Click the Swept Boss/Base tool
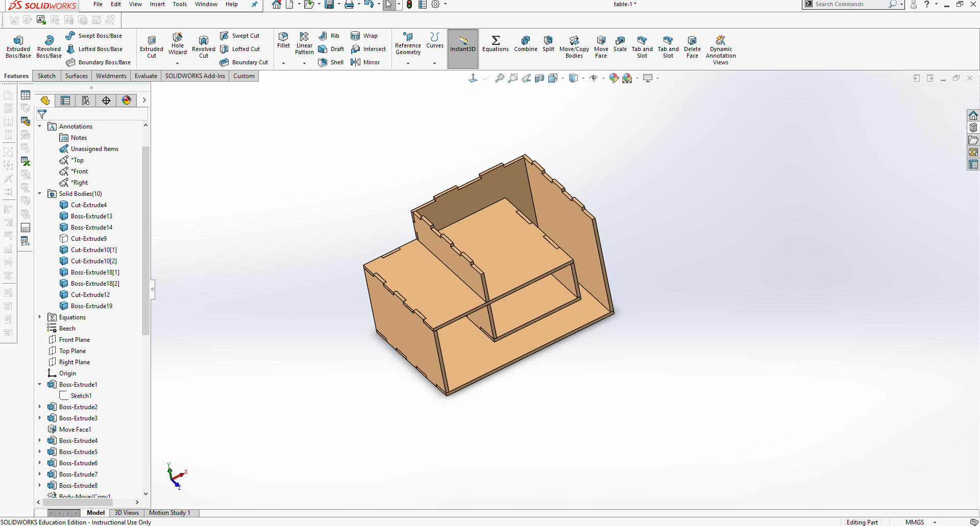 tap(94, 36)
